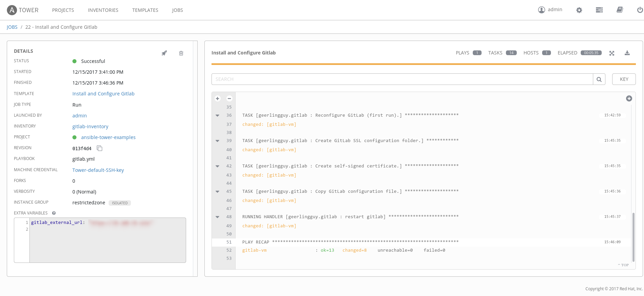
Task: Open the Templates menu
Action: coord(145,10)
